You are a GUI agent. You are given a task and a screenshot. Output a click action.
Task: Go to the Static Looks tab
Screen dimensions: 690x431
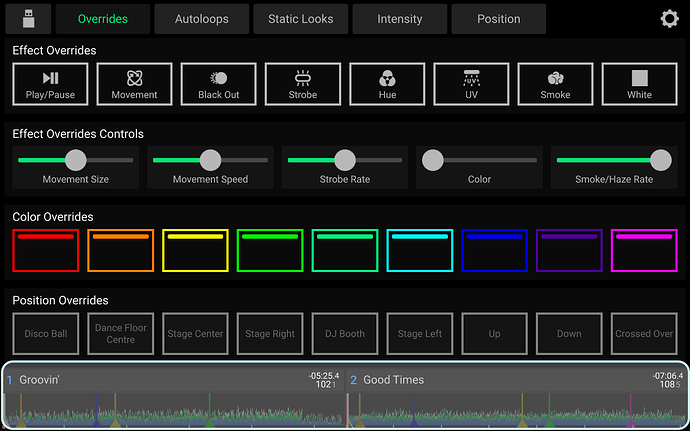tap(301, 19)
